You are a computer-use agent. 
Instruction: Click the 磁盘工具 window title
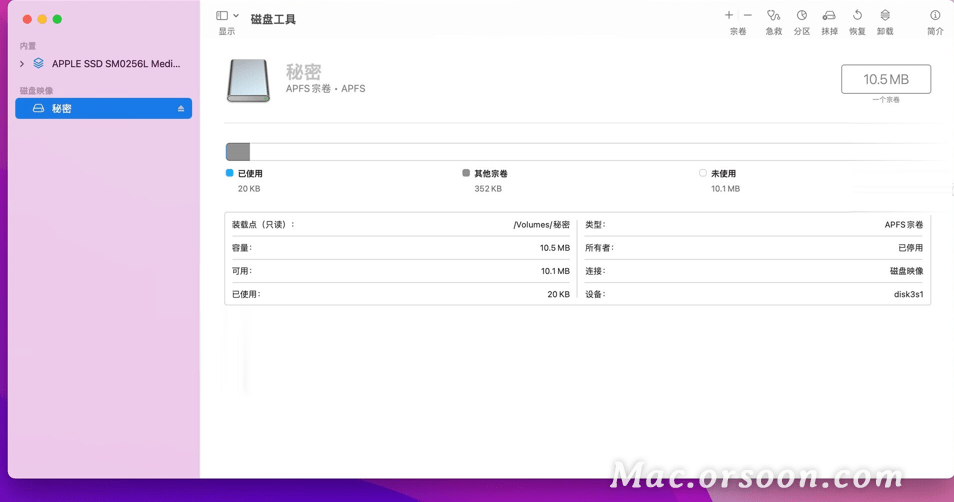point(273,19)
